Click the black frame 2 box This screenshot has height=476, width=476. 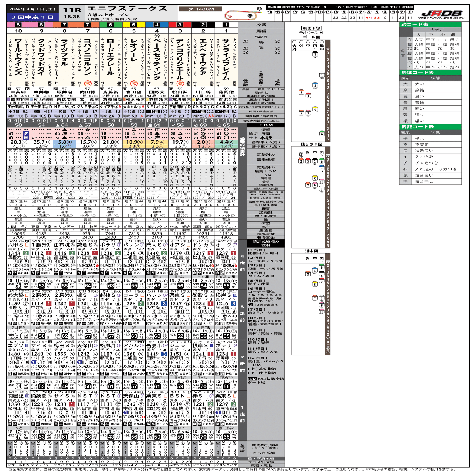[203, 25]
